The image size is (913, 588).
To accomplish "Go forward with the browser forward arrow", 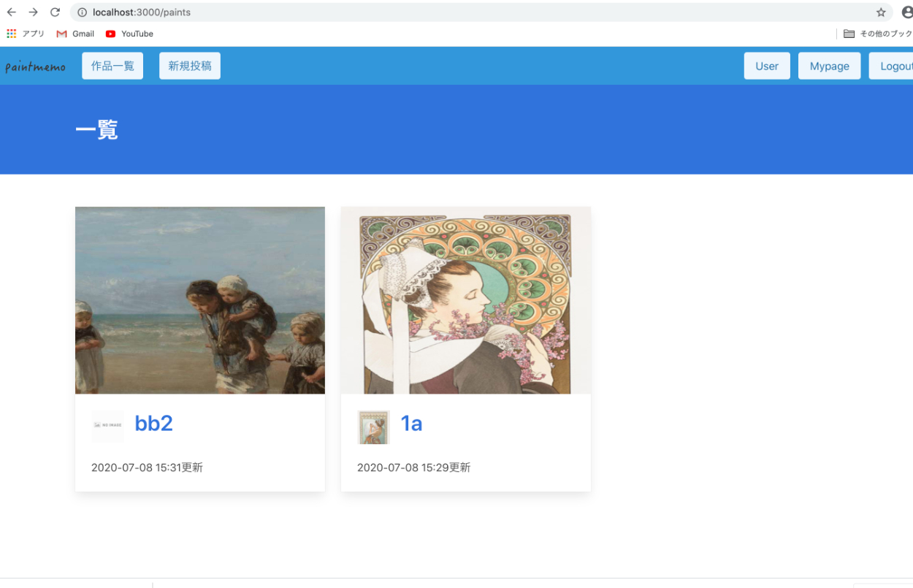I will tap(33, 12).
